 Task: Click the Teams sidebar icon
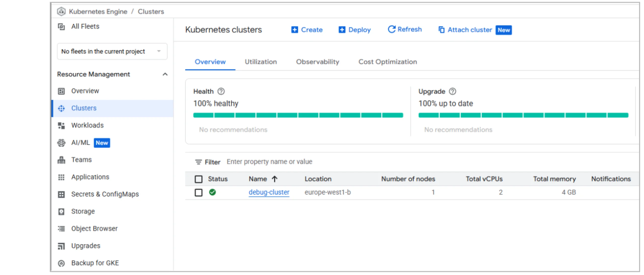pyautogui.click(x=62, y=160)
